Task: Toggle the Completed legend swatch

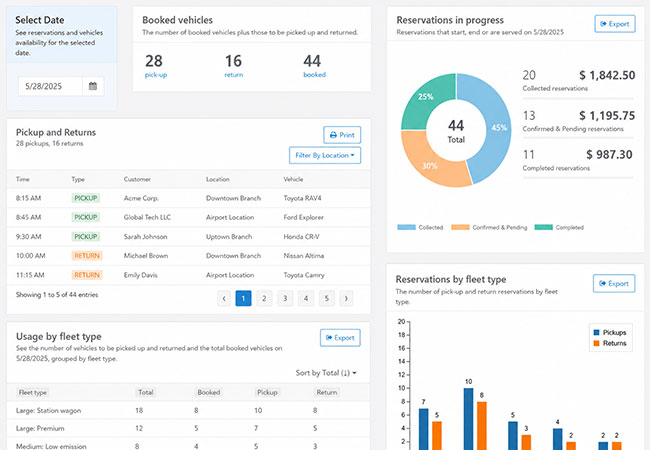Action: [x=543, y=227]
